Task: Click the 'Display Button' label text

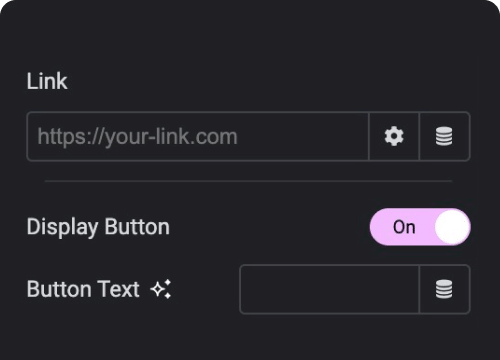Action: point(98,227)
